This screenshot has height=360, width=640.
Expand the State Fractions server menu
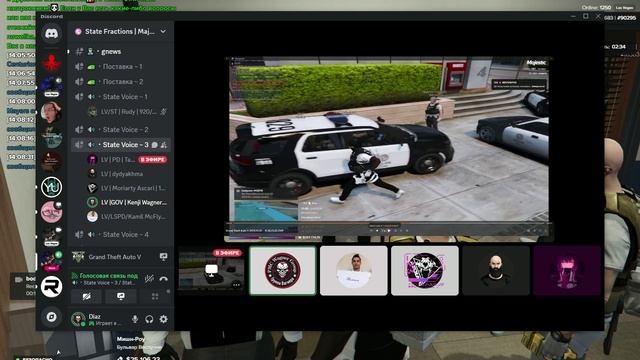pos(163,31)
